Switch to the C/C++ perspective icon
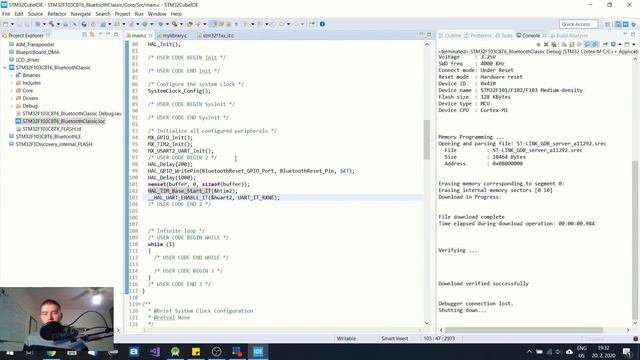This screenshot has height=360, width=640. pyautogui.click(x=618, y=24)
